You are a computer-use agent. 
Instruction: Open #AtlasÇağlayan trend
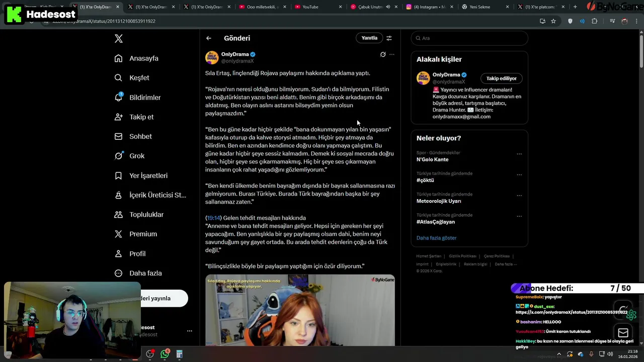(x=436, y=222)
